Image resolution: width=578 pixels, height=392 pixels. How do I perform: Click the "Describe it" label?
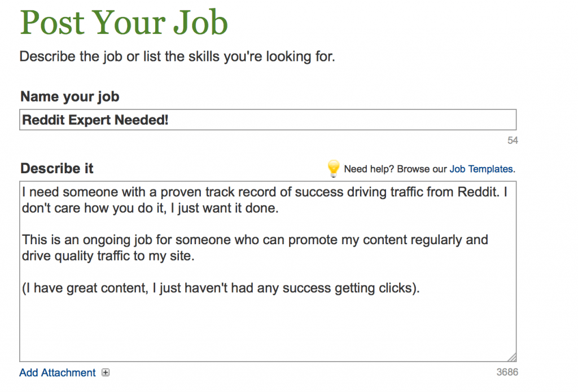click(x=57, y=169)
